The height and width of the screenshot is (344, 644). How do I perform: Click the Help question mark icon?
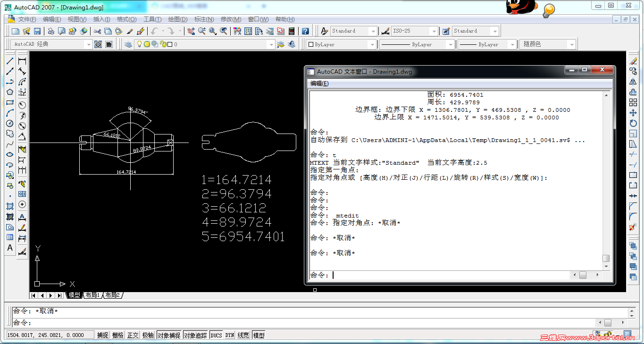tap(305, 31)
